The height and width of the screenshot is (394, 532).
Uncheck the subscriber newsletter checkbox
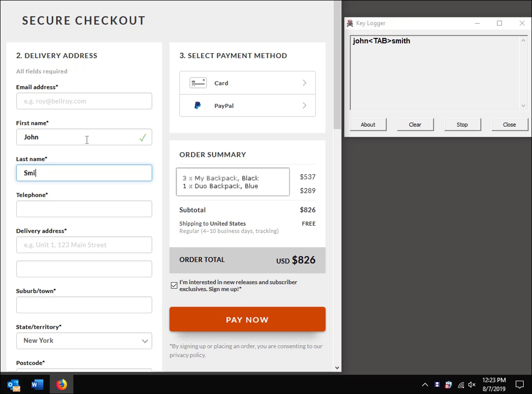[x=174, y=285]
